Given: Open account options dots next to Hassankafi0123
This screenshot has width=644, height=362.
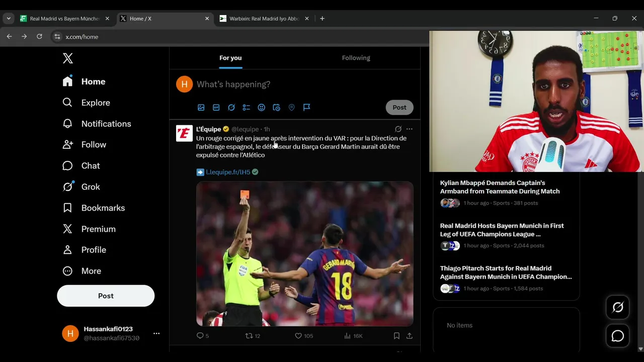Looking at the screenshot, I should pyautogui.click(x=156, y=333).
